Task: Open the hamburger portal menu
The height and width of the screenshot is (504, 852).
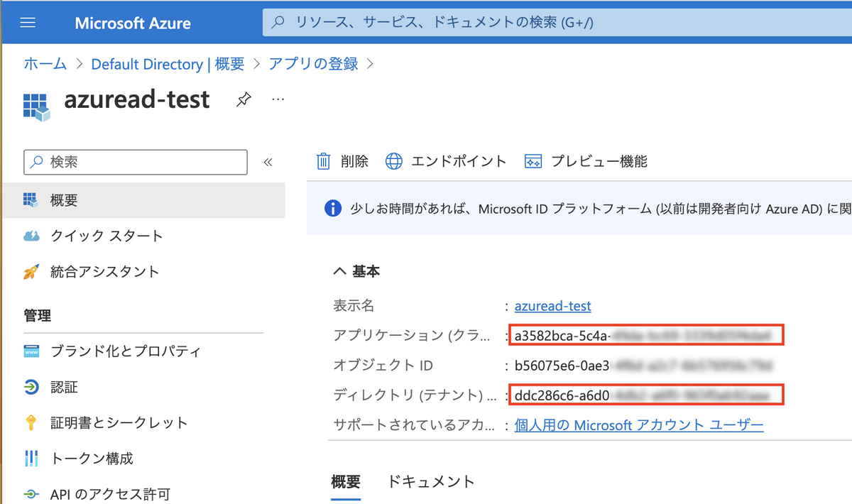Action: (x=28, y=23)
